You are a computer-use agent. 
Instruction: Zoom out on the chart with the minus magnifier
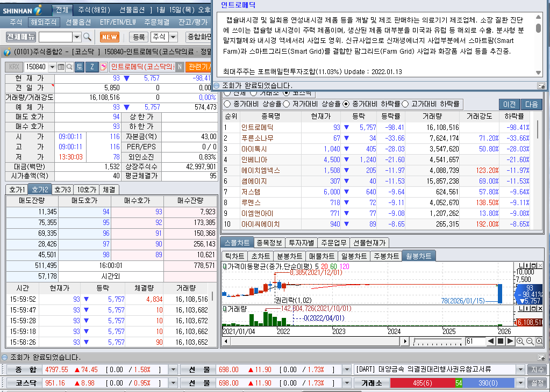(x=530, y=341)
